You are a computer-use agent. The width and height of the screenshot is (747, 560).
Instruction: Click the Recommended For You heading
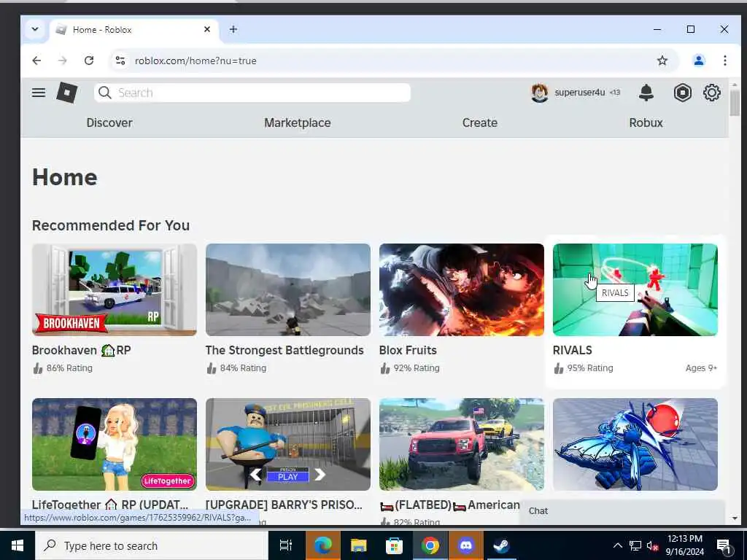coord(111,225)
